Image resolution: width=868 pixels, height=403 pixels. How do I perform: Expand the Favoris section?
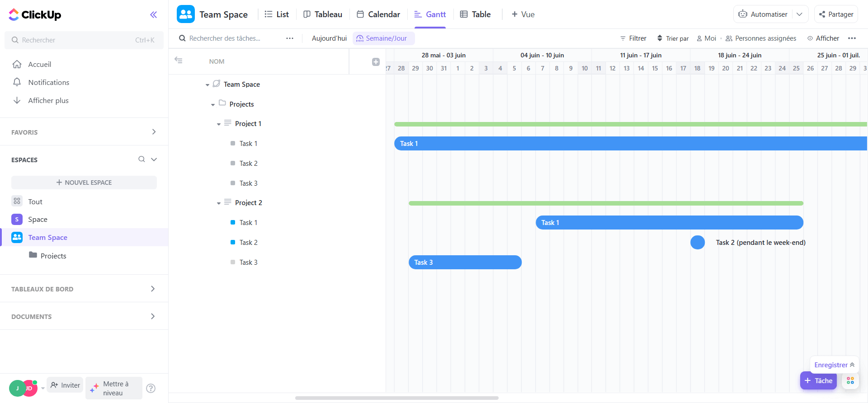tap(154, 132)
